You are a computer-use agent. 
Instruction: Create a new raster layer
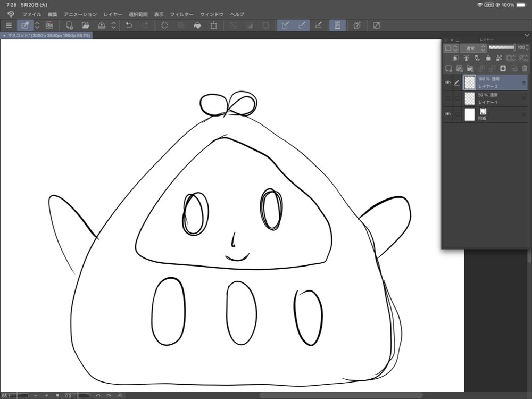pyautogui.click(x=448, y=69)
